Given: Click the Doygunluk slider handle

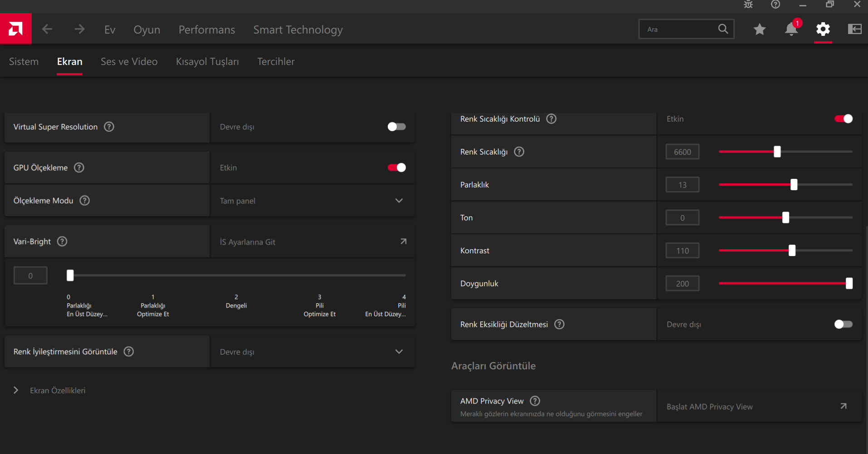Looking at the screenshot, I should 849,284.
